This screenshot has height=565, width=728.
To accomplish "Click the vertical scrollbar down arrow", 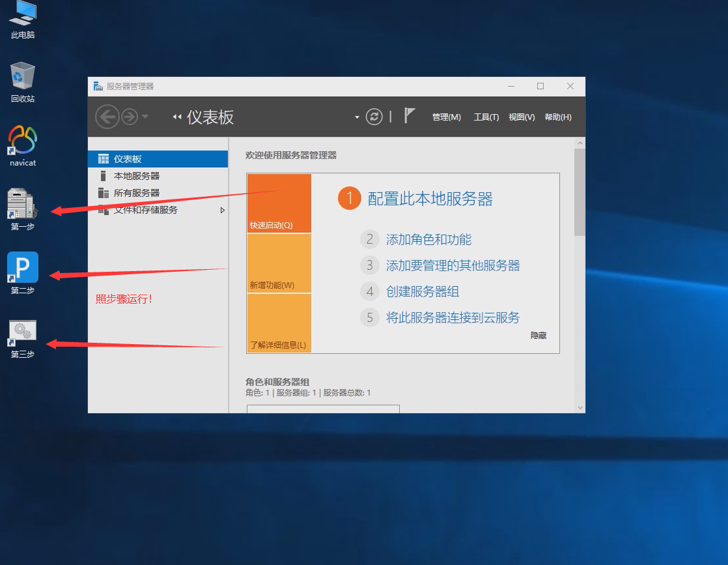I will [580, 407].
